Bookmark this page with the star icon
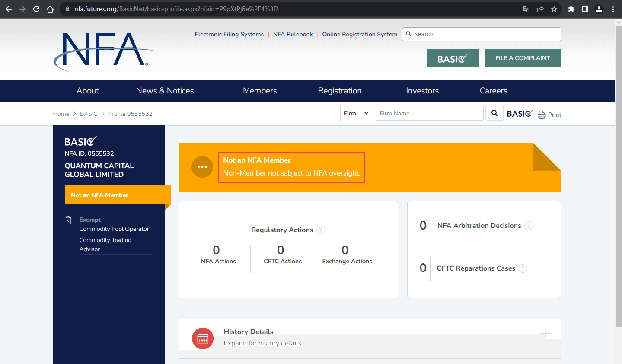622x364 pixels. pyautogui.click(x=554, y=9)
